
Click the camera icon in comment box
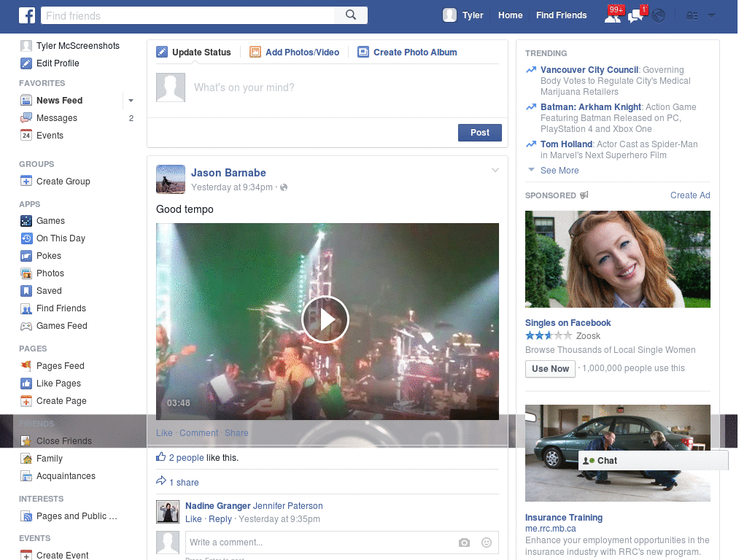pos(464,542)
